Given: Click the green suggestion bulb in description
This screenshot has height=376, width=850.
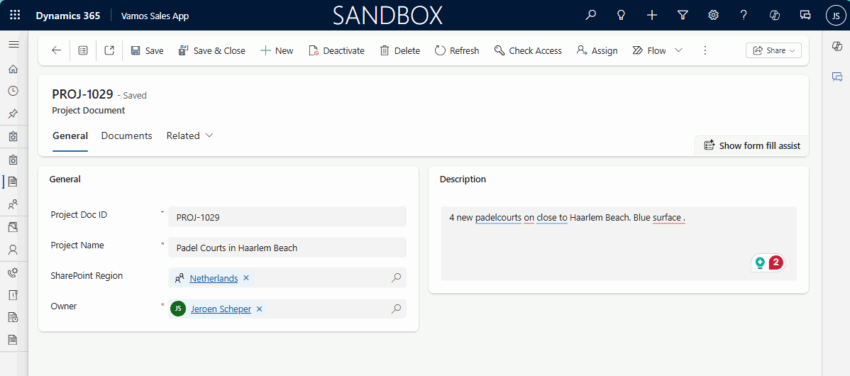Looking at the screenshot, I should coord(760,263).
